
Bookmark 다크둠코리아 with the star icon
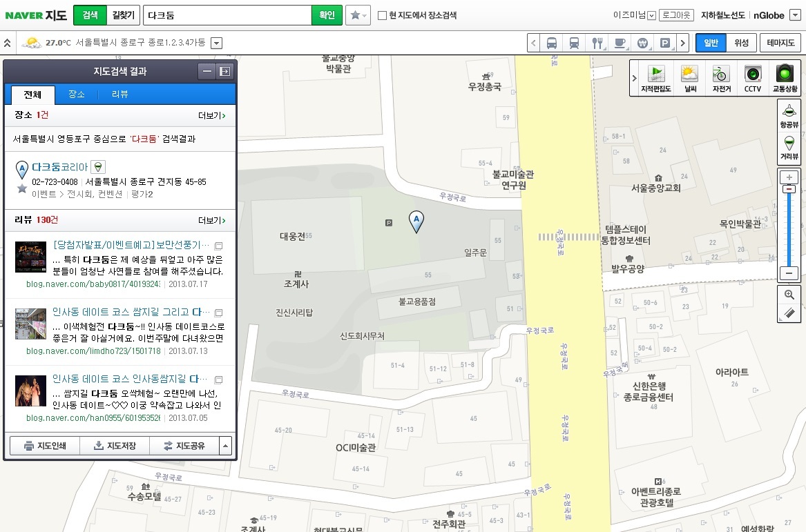pos(22,188)
